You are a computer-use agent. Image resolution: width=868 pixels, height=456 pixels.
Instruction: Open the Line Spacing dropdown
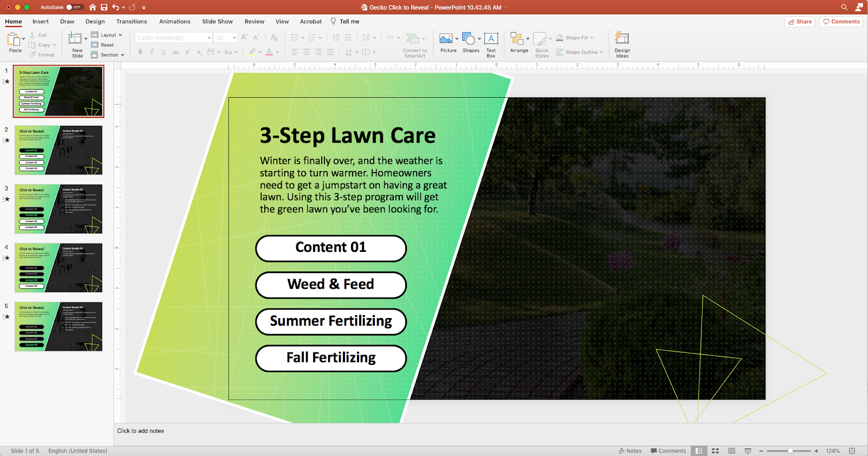368,37
